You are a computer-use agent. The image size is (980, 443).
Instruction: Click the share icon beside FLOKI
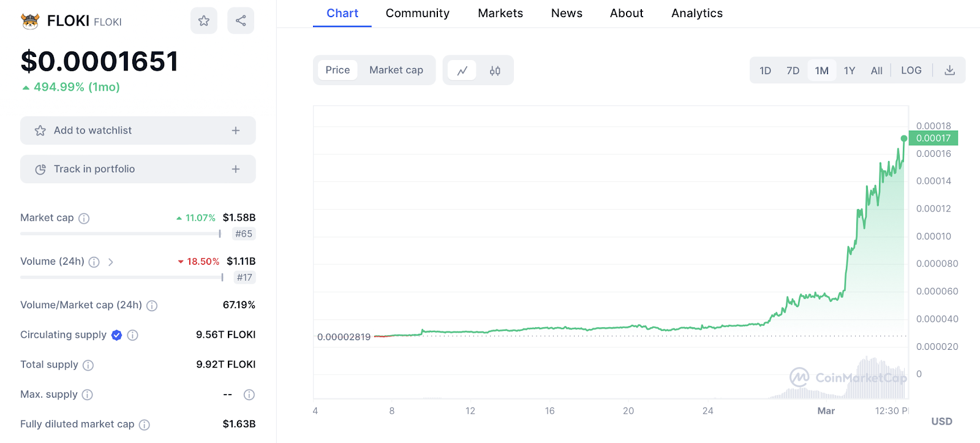241,21
